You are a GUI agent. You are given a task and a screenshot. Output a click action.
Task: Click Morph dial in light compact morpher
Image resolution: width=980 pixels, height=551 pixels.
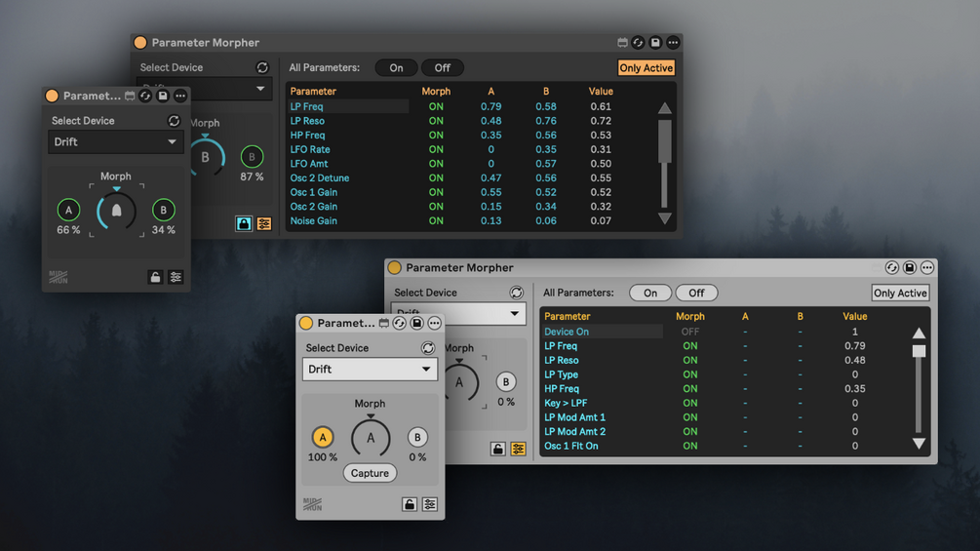click(371, 439)
